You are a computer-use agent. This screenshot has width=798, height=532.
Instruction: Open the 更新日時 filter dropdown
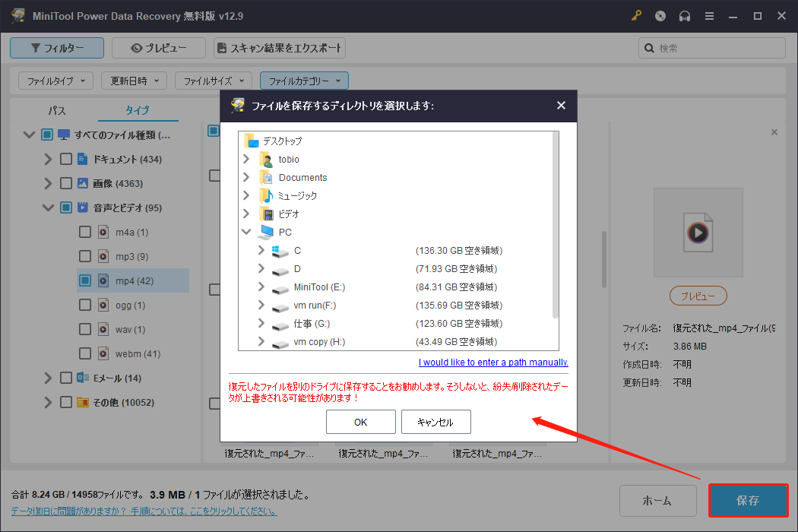[135, 81]
